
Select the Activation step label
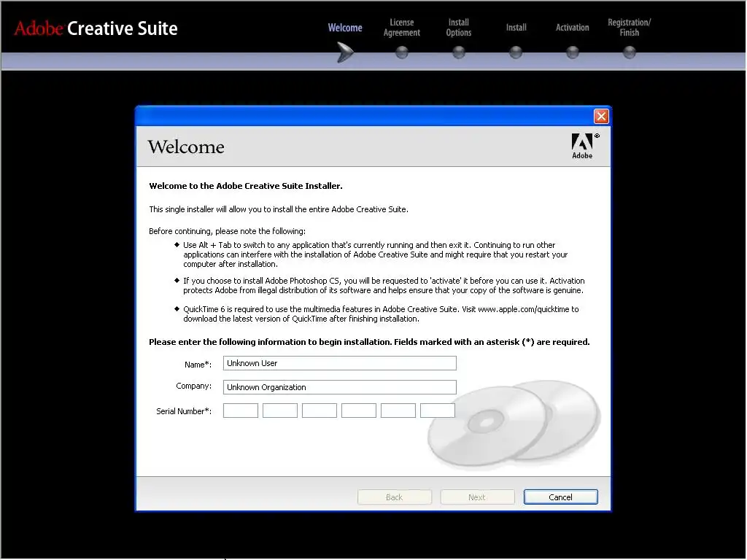573,28
